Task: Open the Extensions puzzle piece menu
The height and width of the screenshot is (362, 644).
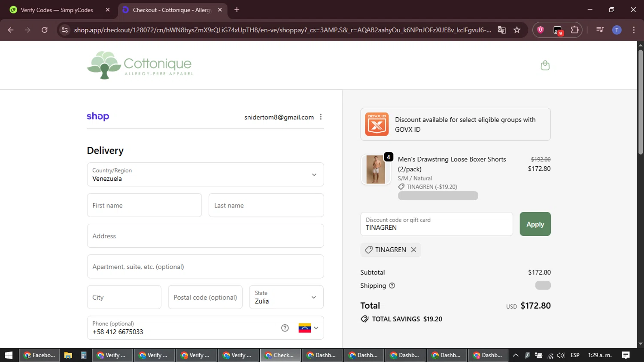Action: (574, 30)
